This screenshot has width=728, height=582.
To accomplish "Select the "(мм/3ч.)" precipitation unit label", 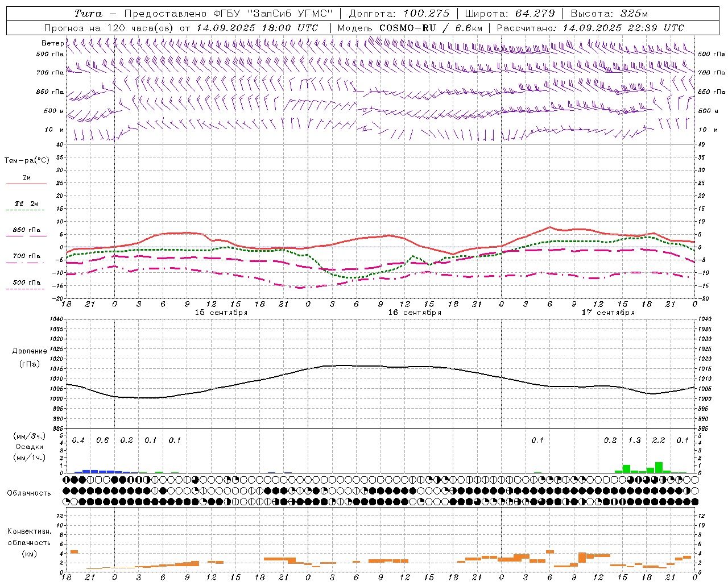I will (29, 436).
